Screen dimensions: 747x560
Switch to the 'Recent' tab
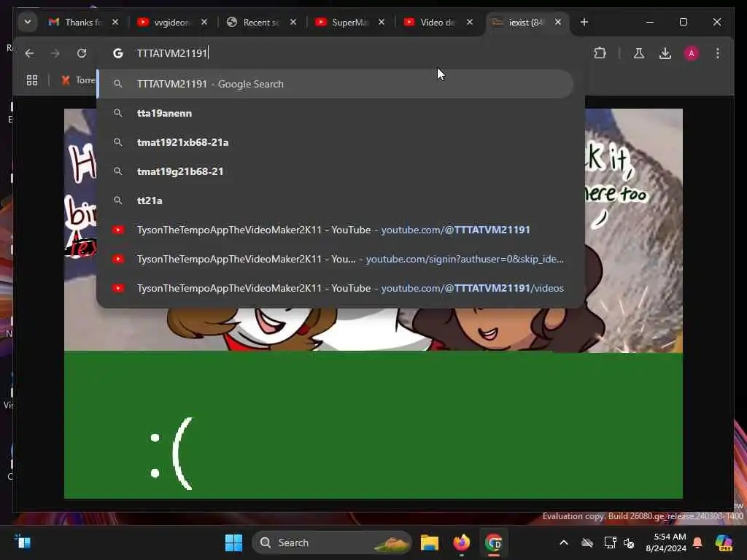coord(253,22)
